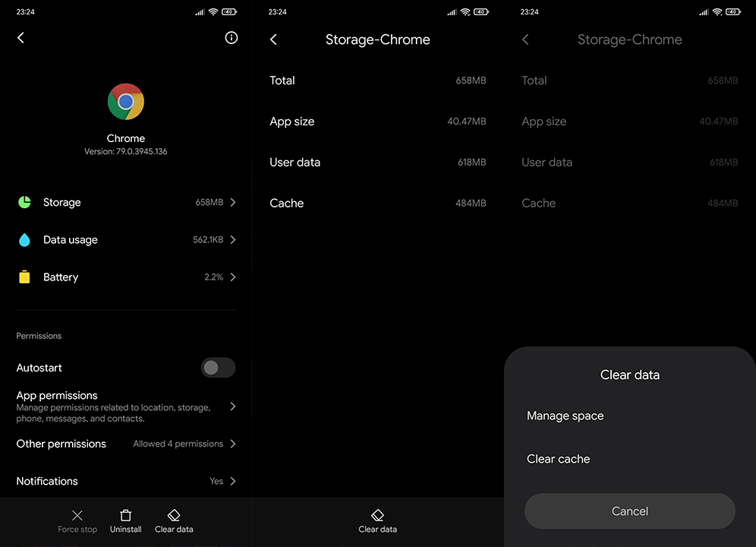Screen dimensions: 756x547
Task: Tap Clear data label on app info screen
Action: tap(174, 529)
